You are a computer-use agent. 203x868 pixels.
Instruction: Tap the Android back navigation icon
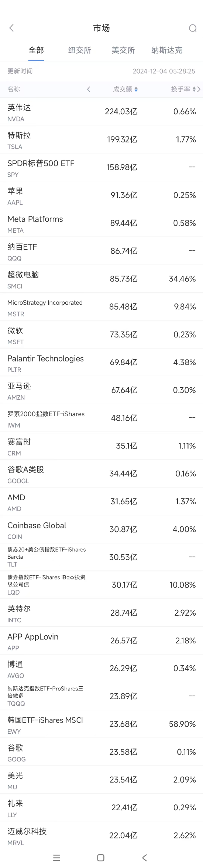(x=145, y=858)
